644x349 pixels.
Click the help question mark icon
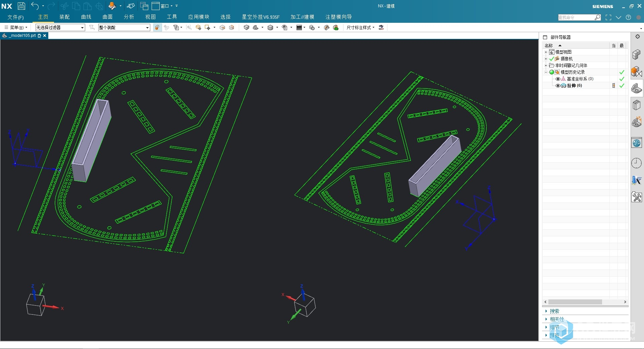tap(629, 17)
